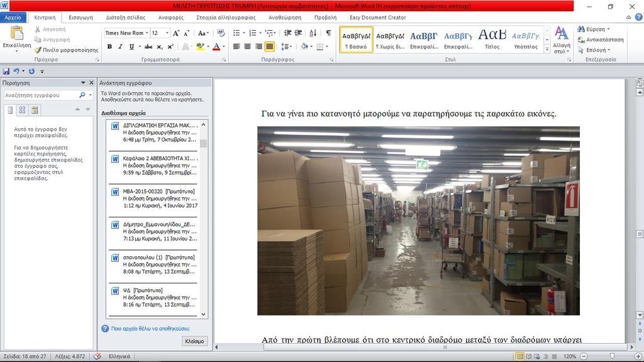The width and height of the screenshot is (644, 362).
Task: Switch to Review (Αναθεώρηση) tab
Action: [285, 17]
